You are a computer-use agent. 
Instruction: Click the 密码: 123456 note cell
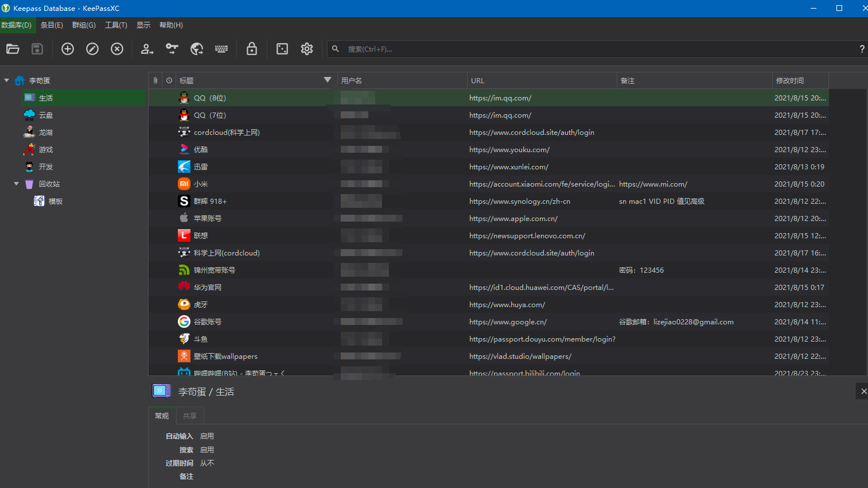641,270
